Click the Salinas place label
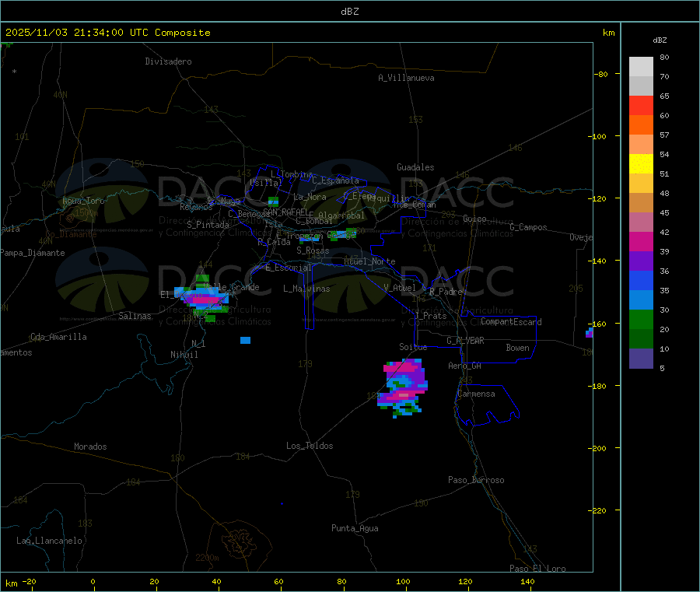This screenshot has height=592, width=700. click(x=135, y=316)
